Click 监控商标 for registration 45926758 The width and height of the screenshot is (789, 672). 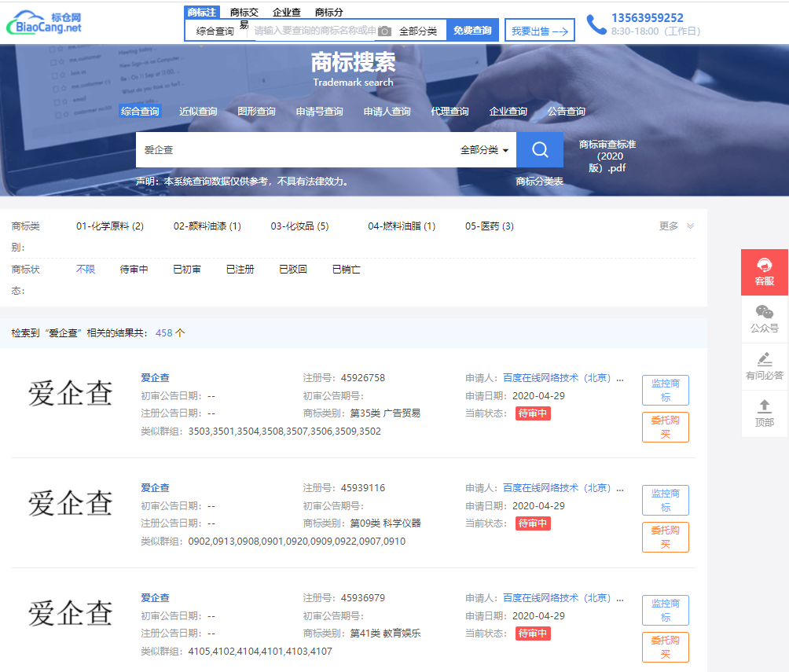pyautogui.click(x=665, y=390)
